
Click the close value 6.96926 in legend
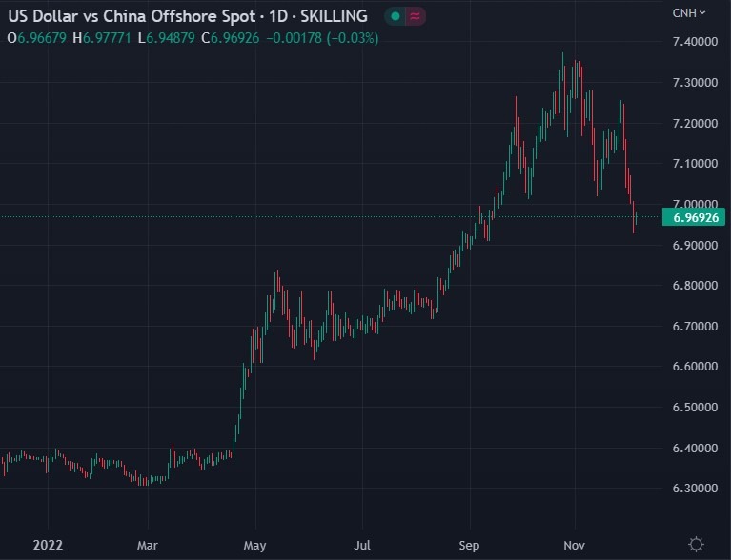(x=235, y=38)
